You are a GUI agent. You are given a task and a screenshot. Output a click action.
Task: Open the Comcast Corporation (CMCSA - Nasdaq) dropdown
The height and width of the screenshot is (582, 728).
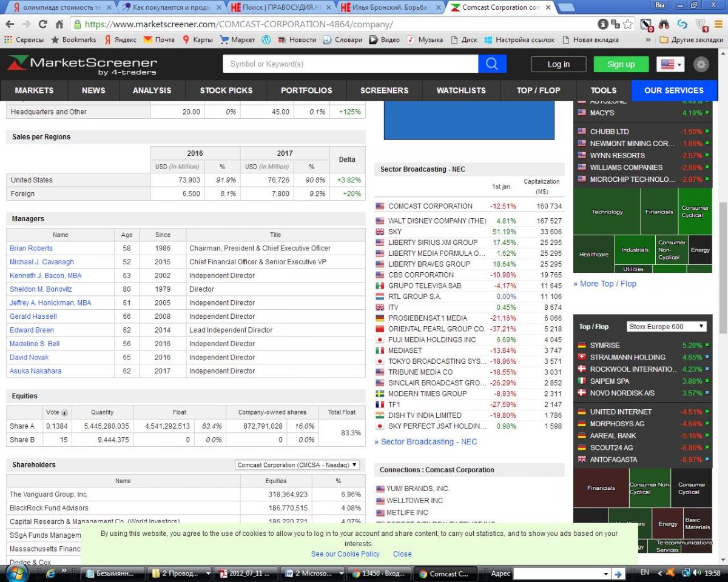(297, 465)
